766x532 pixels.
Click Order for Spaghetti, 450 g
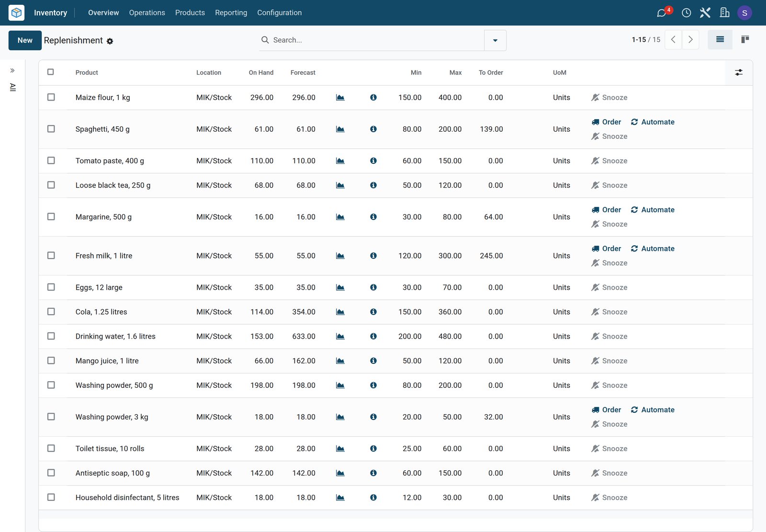coord(606,122)
